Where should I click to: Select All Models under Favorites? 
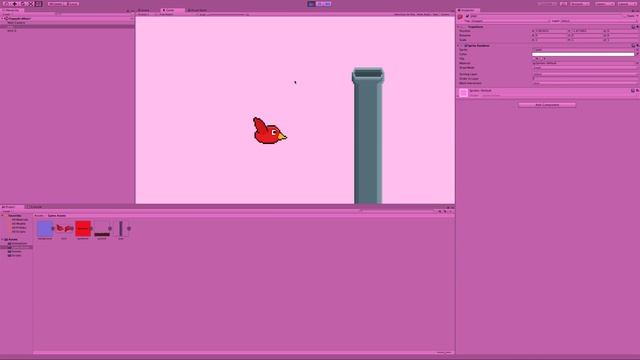(18, 224)
